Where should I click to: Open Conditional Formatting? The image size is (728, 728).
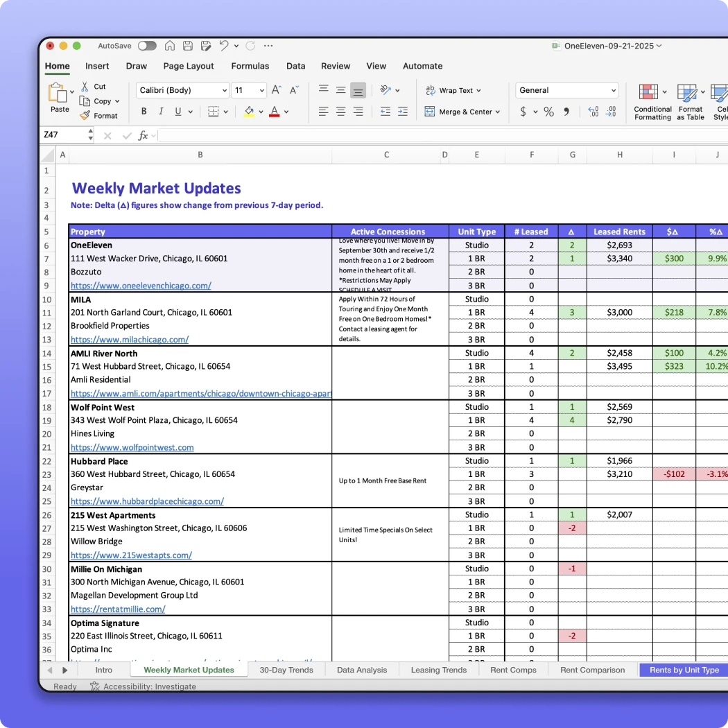[x=652, y=102]
